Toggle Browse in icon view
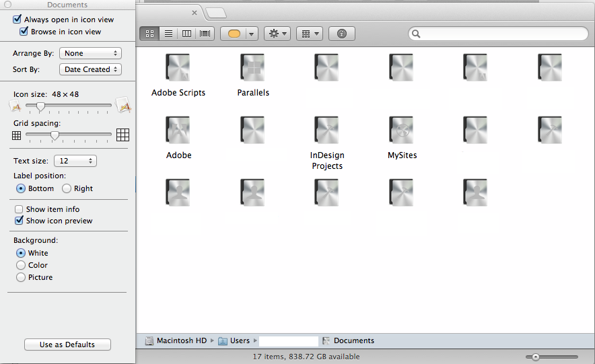This screenshot has width=595, height=364. pyautogui.click(x=24, y=31)
